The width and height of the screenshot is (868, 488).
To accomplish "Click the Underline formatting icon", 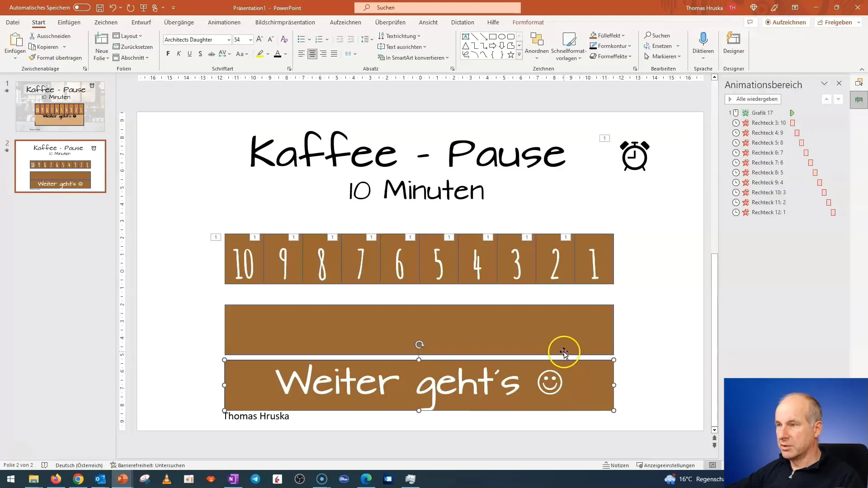I will 189,54.
